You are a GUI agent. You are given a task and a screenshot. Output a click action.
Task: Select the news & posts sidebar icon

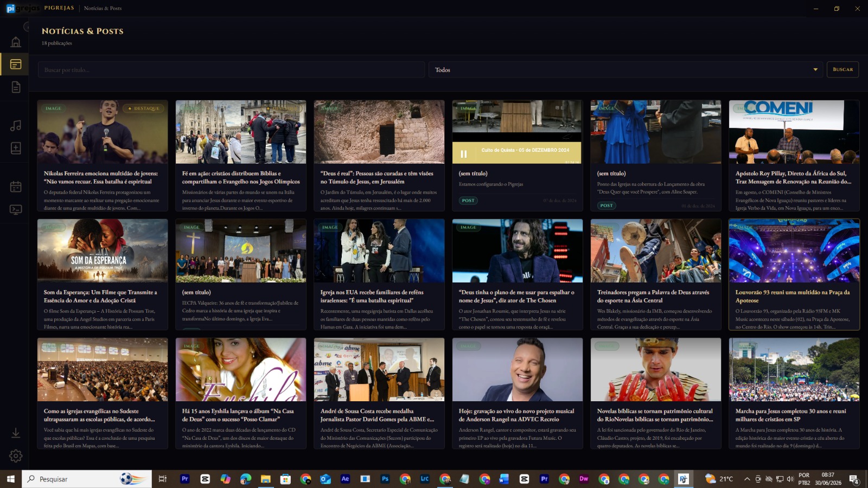tap(16, 64)
